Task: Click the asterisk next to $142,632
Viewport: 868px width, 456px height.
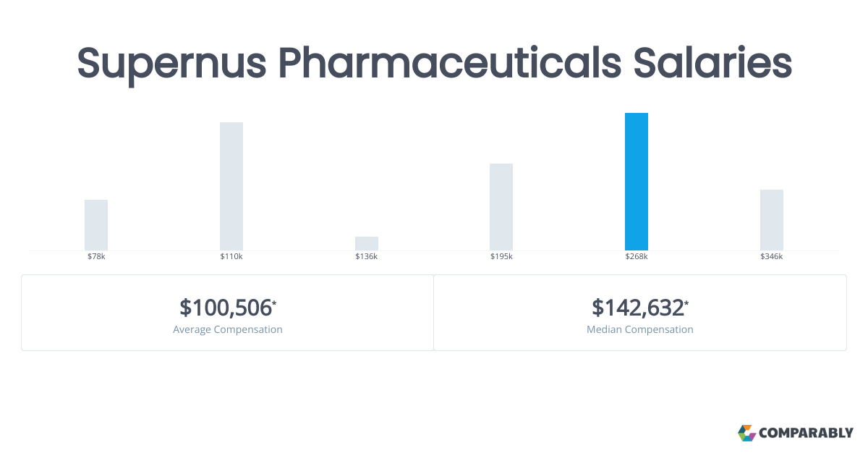Action: pos(686,303)
